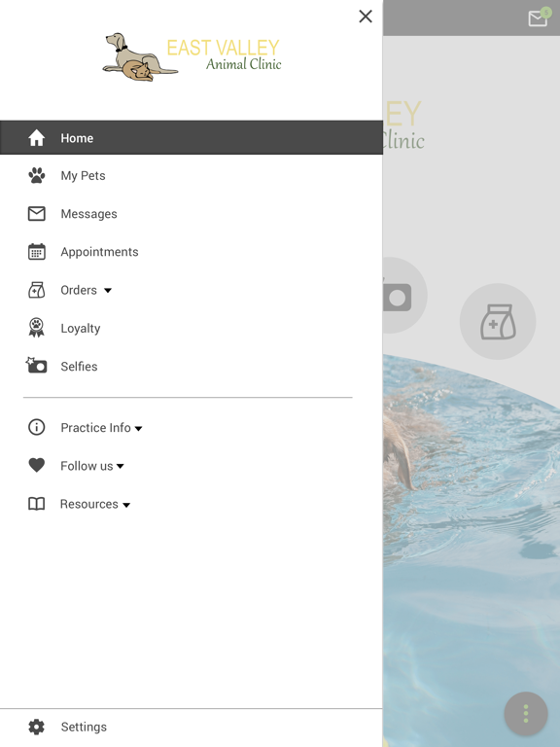Screen dimensions: 560x747
Task: Click the Selfies camera icon
Action: click(x=36, y=366)
